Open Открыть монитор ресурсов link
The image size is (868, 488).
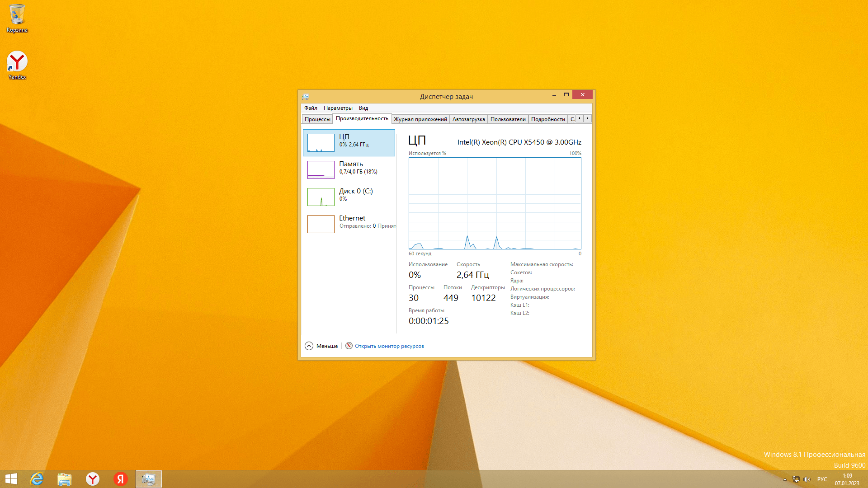coord(389,346)
